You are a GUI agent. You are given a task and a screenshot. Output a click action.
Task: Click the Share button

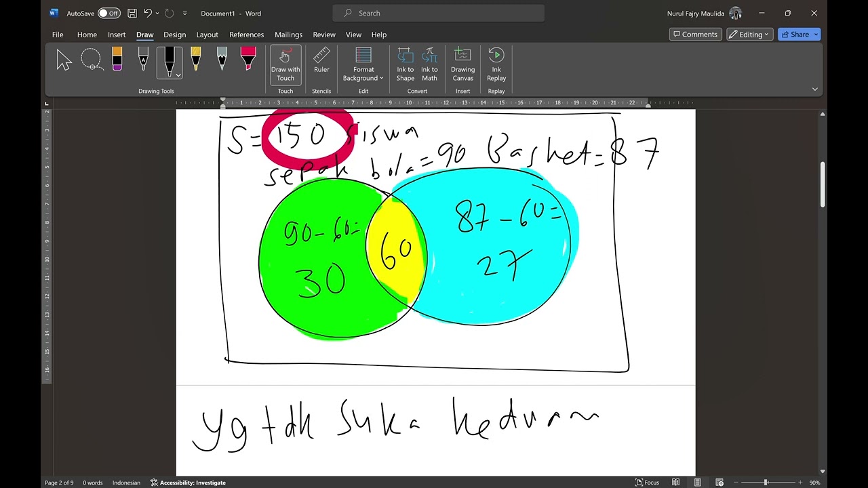[x=799, y=35]
